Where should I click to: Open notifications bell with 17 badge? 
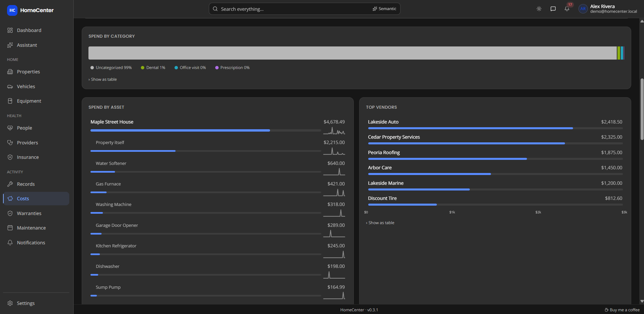pos(567,9)
